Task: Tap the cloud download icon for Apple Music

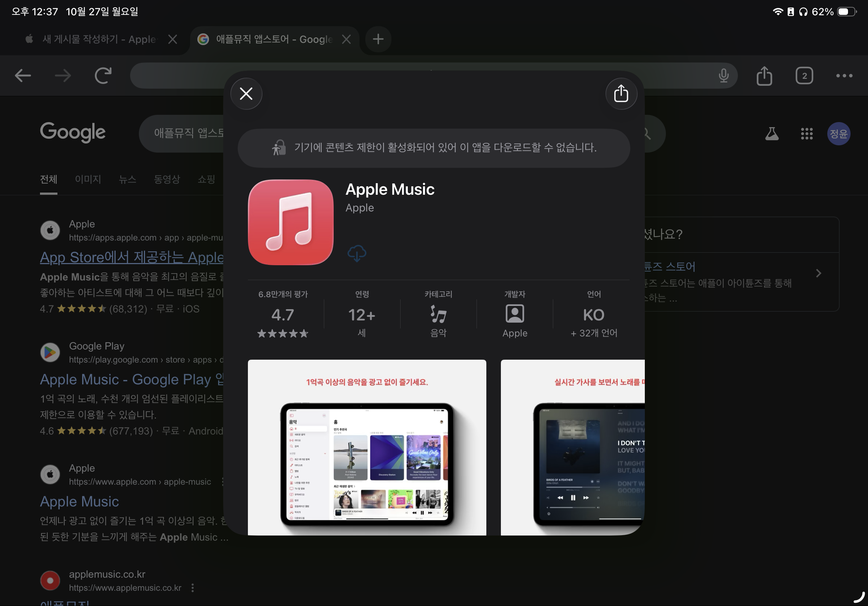Action: 357,253
